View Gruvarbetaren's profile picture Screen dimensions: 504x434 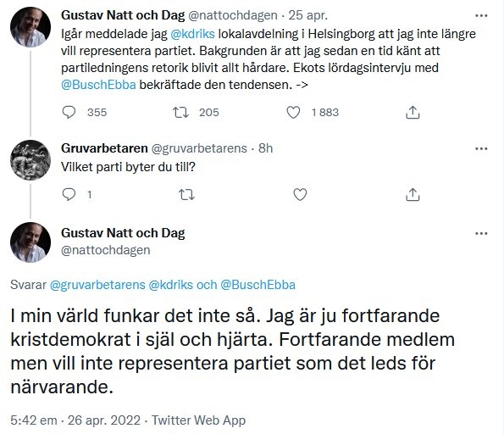[30, 160]
